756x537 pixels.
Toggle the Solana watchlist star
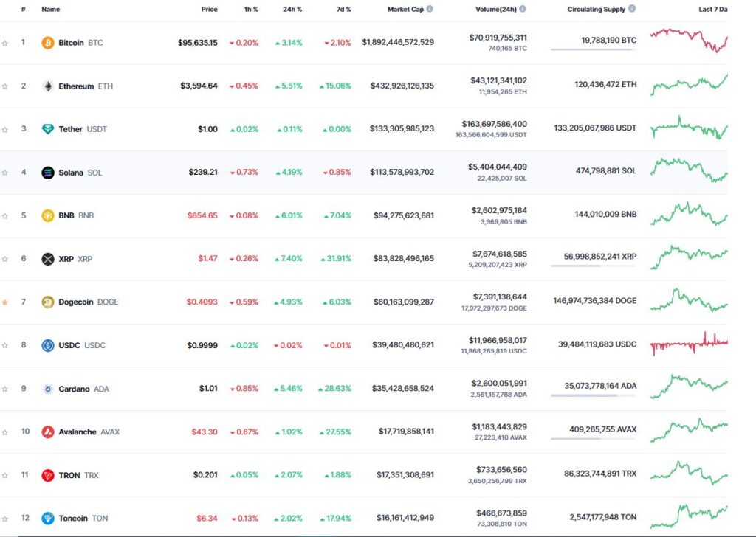pyautogui.click(x=5, y=173)
